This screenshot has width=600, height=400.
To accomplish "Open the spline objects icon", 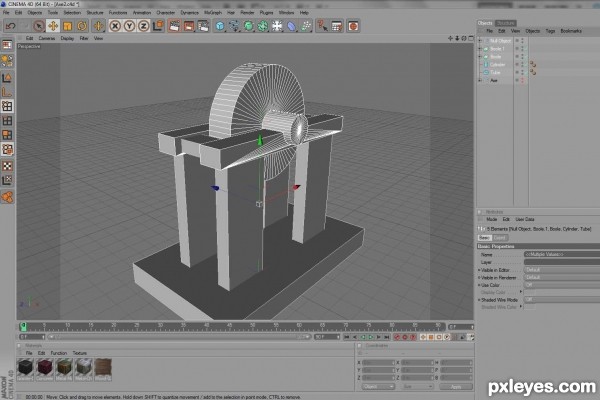I will 234,26.
